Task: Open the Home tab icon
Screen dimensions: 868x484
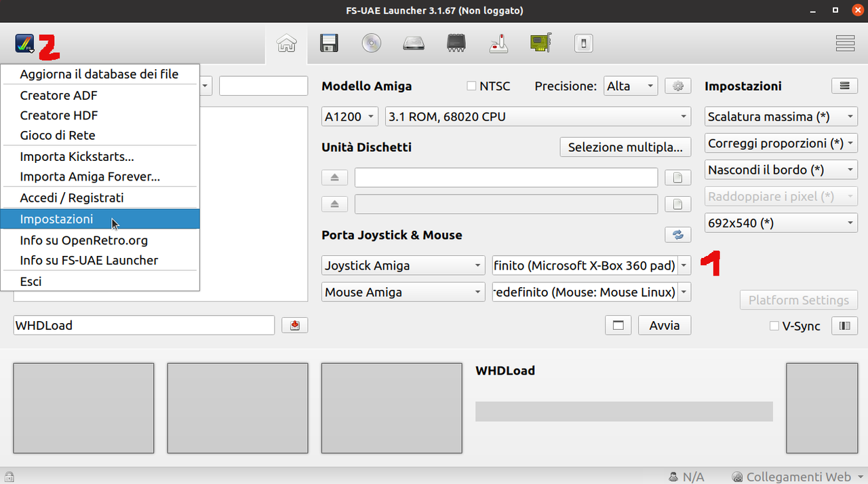Action: [287, 44]
